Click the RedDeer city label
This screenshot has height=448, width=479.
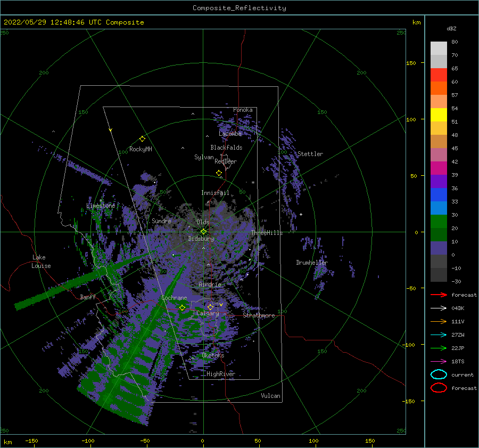tap(226, 161)
